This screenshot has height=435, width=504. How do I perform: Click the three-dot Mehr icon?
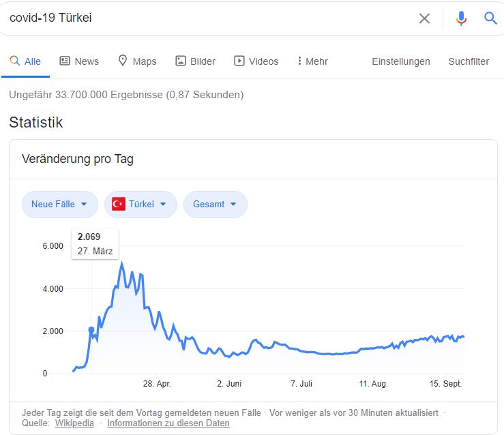pos(299,61)
